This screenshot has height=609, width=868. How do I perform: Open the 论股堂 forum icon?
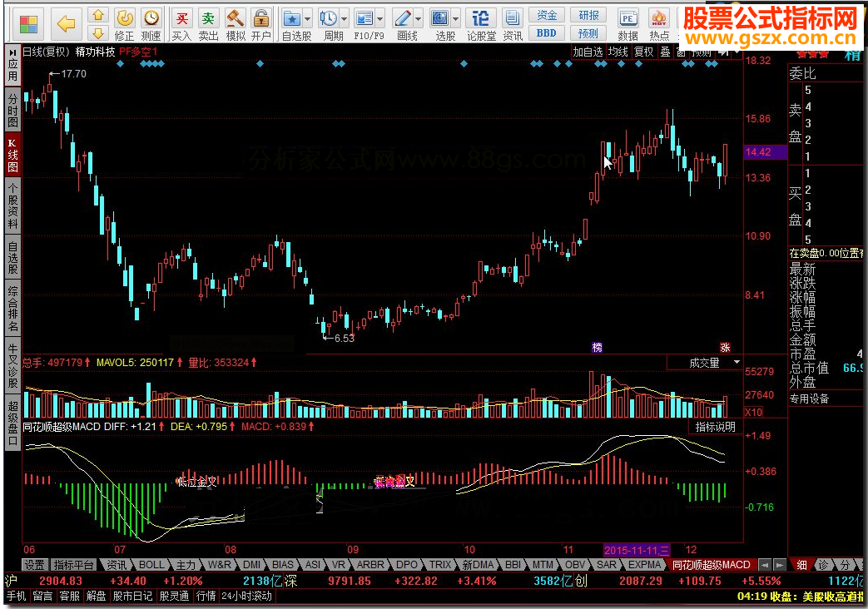click(x=481, y=25)
